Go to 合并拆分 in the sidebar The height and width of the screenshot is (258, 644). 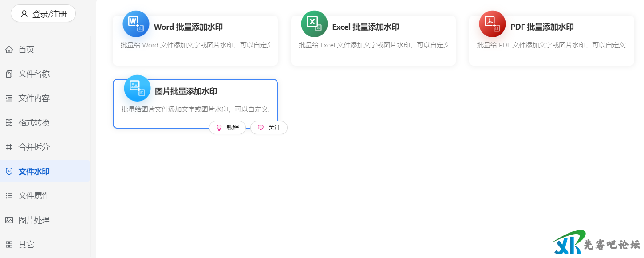click(34, 147)
